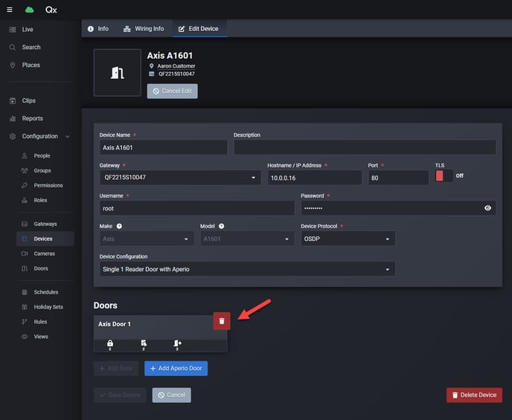Click the Username field with root
Image resolution: width=512 pixels, height=420 pixels.
[197, 208]
